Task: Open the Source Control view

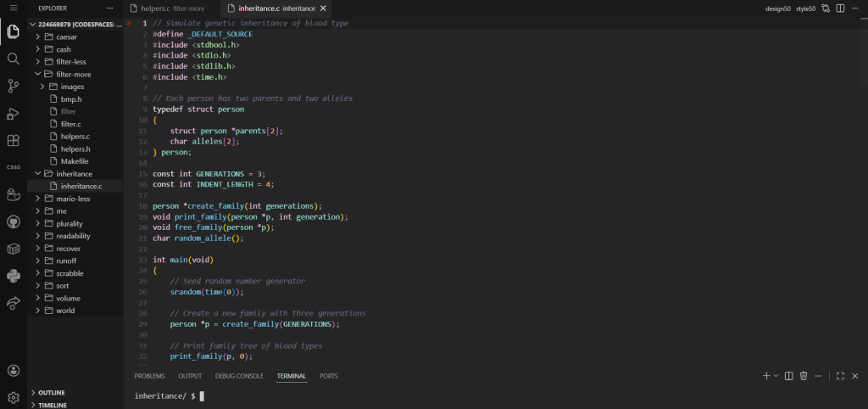Action: (13, 86)
